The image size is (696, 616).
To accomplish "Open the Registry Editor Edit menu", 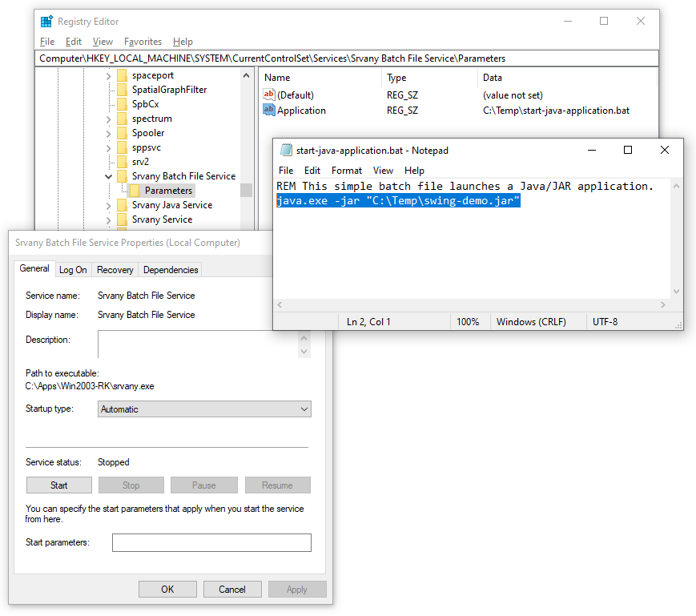I will (x=74, y=42).
